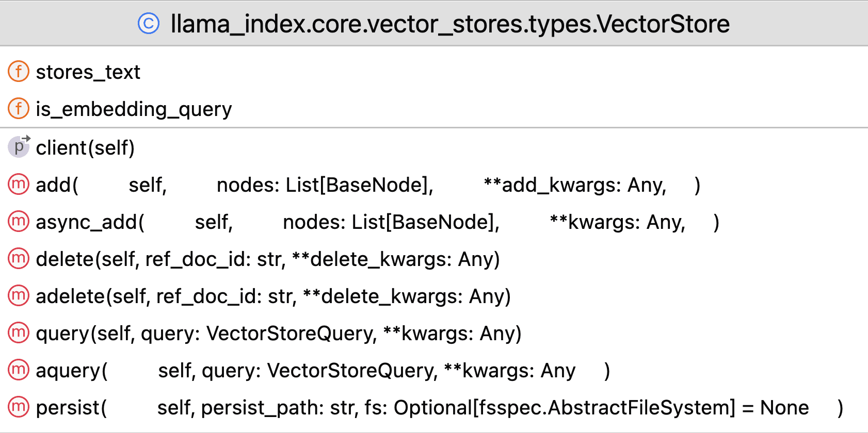Viewport: 868px width, 433px height.
Task: Click the method icon beside persist(
Action: pyautogui.click(x=19, y=407)
